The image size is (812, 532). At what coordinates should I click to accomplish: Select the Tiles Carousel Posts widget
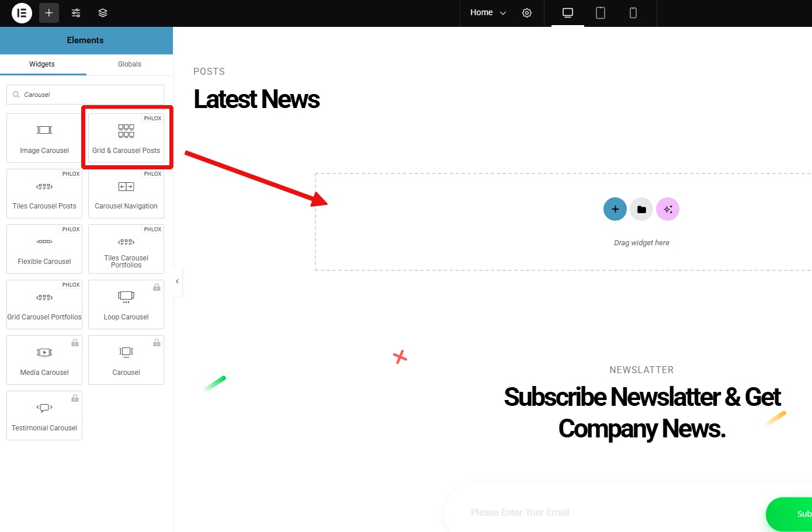(44, 194)
